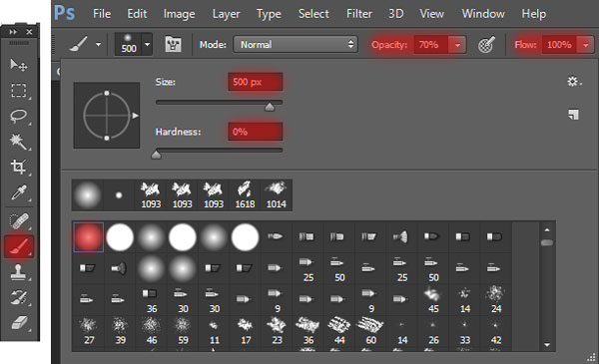599x364 pixels.
Task: Select recent brush labeled 1014
Action: [277, 195]
